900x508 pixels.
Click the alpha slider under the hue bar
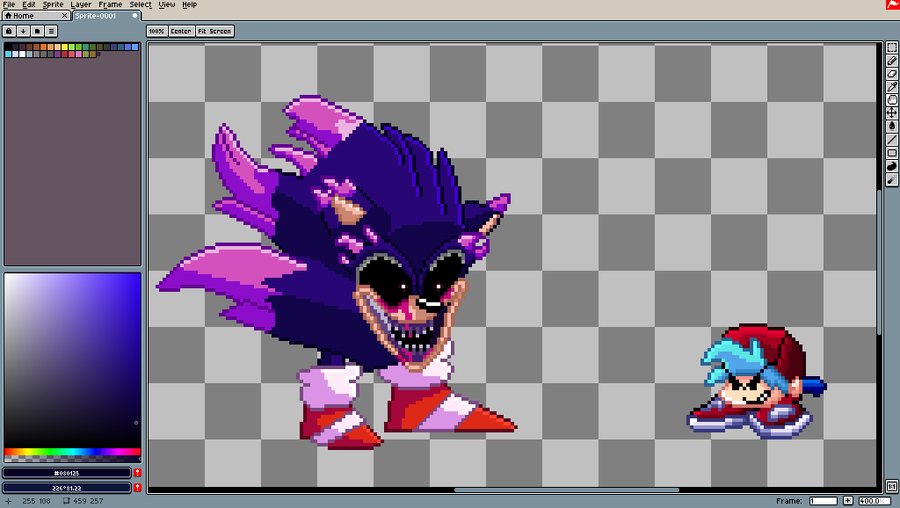pos(72,459)
